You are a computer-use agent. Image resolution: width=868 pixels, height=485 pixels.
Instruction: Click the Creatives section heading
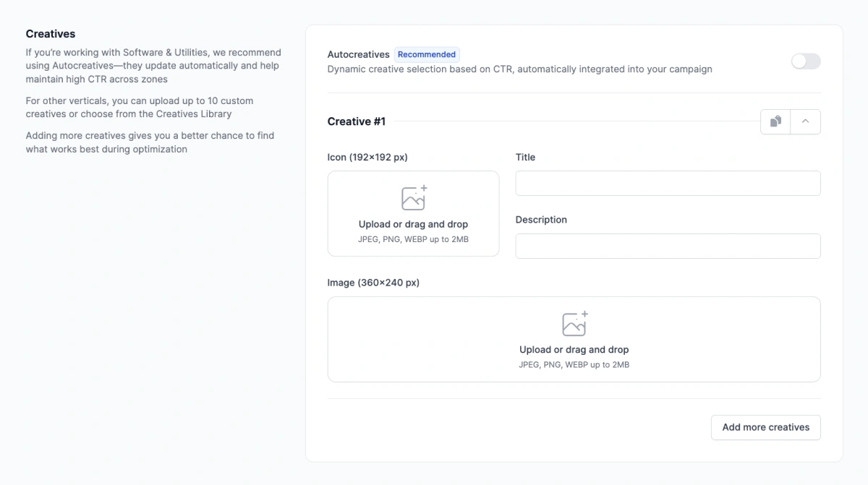(51, 34)
